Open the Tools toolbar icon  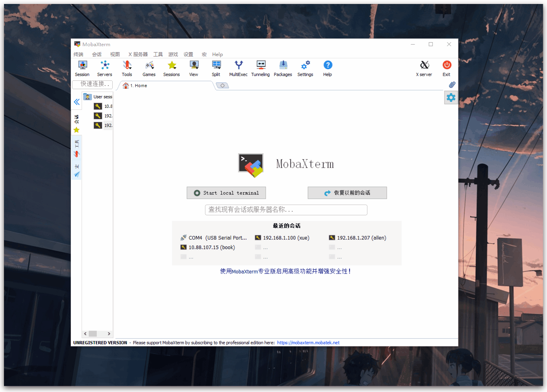[127, 68]
